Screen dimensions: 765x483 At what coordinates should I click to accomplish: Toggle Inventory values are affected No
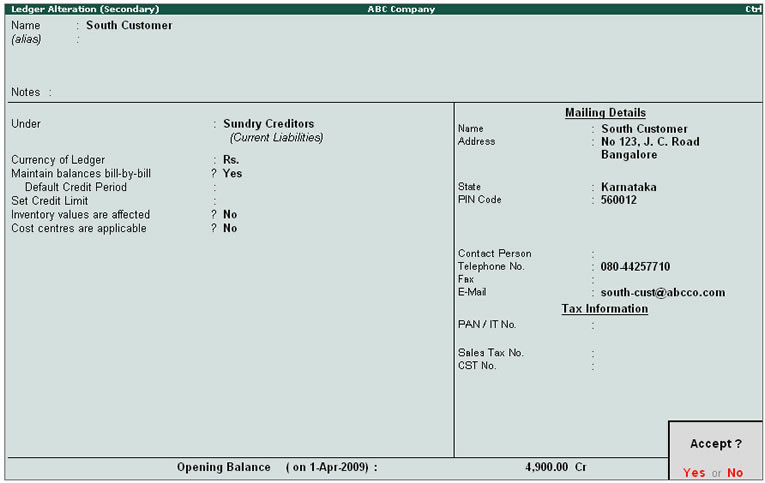click(x=230, y=215)
